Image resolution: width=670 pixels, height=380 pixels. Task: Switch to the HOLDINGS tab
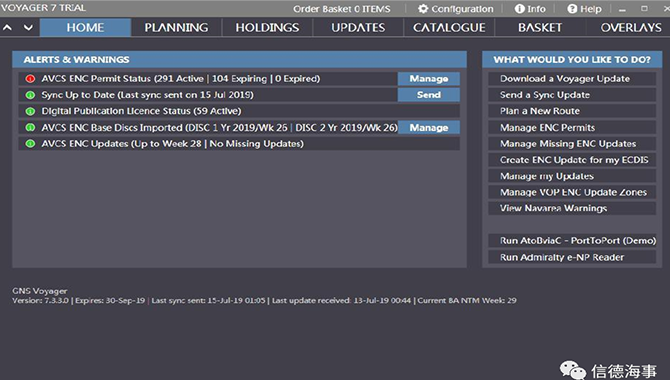click(267, 28)
